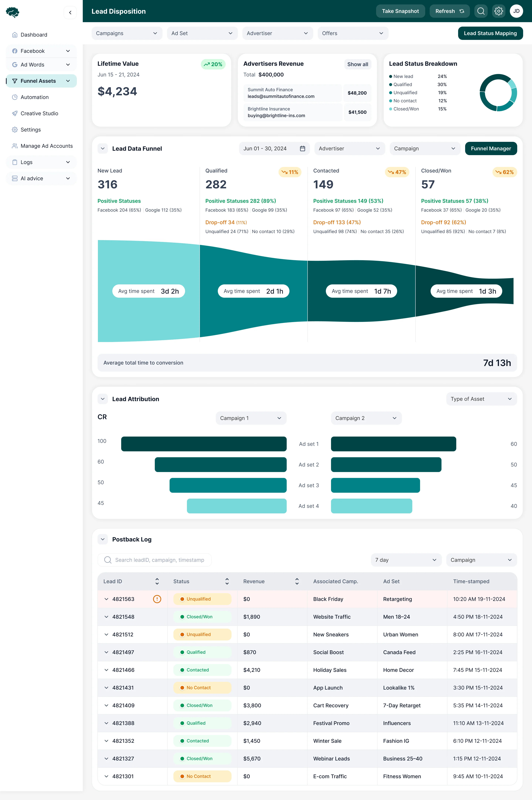The width and height of the screenshot is (532, 800).
Task: Open Manage Ad Accounts in sidebar
Action: (41, 146)
